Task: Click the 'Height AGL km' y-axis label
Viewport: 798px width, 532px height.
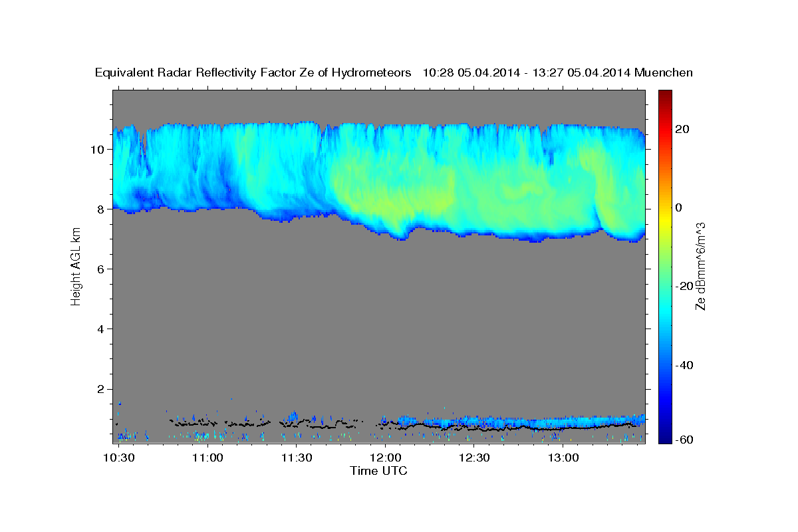Action: 76,266
